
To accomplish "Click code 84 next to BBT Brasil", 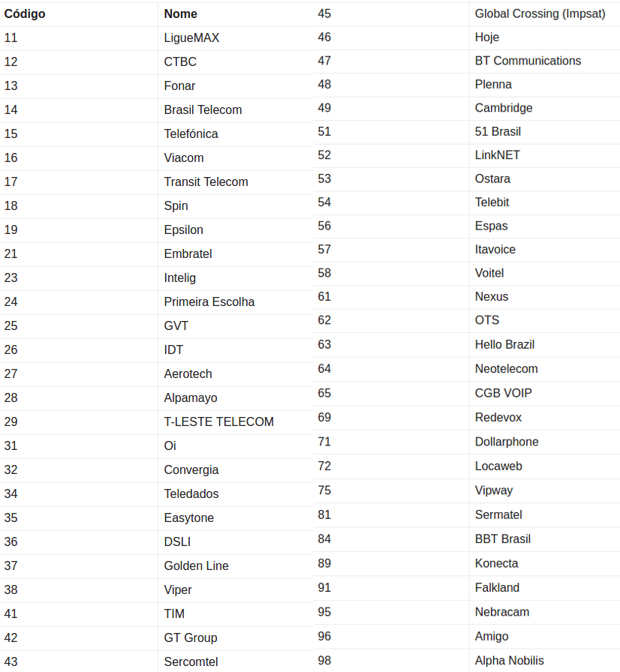I will pos(324,539).
